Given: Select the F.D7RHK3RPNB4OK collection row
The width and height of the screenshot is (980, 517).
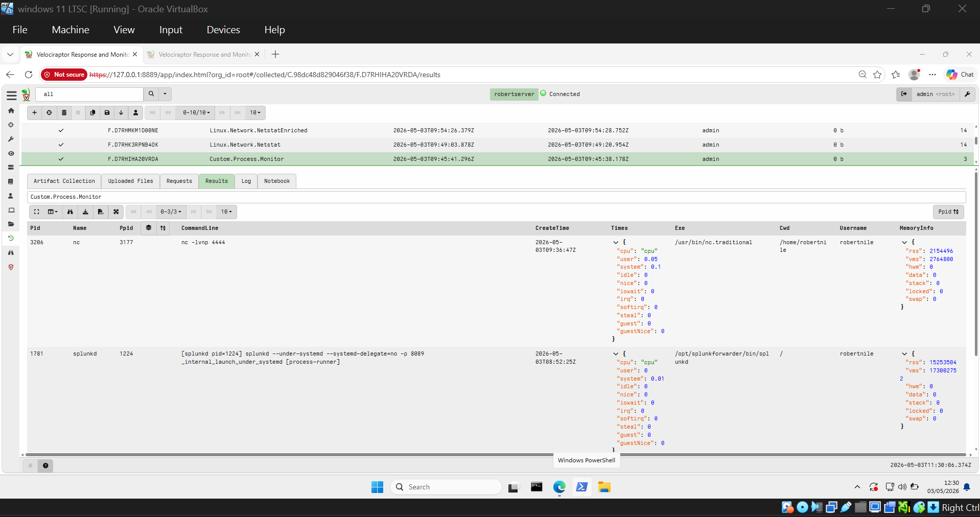Looking at the screenshot, I should tap(498, 145).
